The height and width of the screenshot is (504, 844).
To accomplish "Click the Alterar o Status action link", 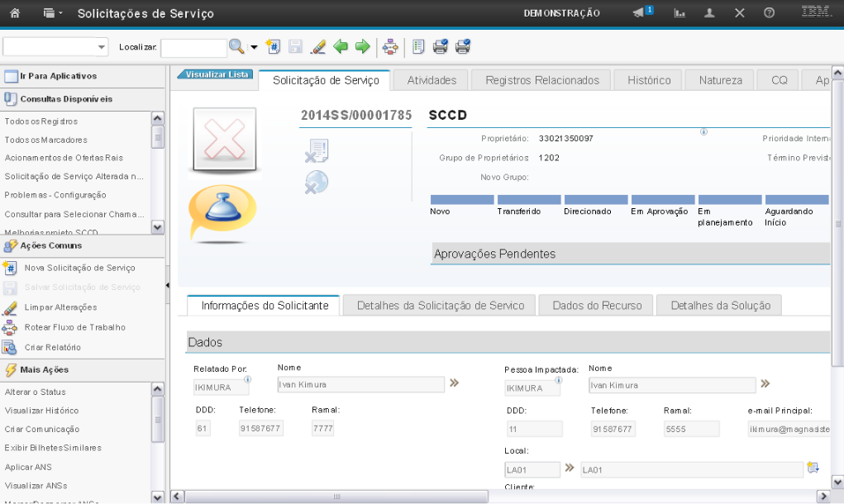I will pyautogui.click(x=36, y=392).
